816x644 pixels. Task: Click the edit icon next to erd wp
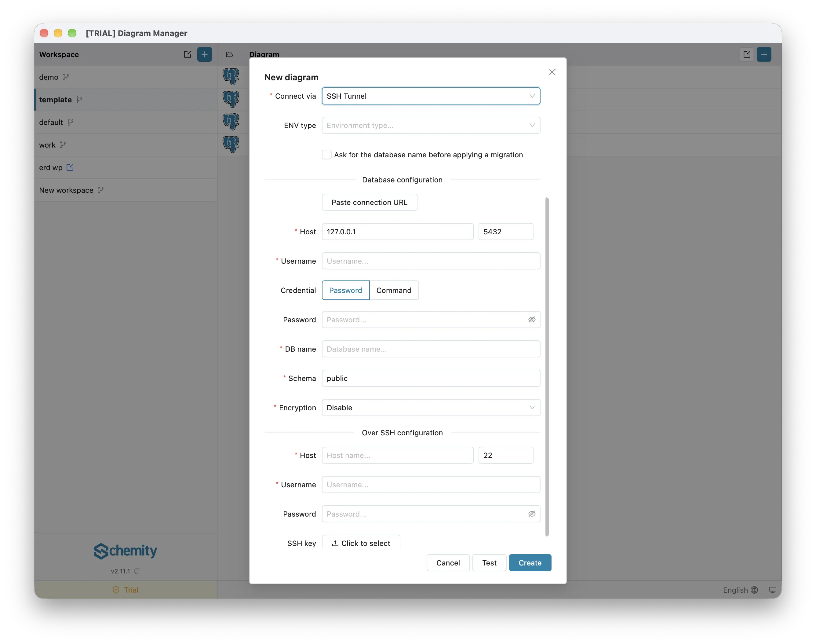70,167
